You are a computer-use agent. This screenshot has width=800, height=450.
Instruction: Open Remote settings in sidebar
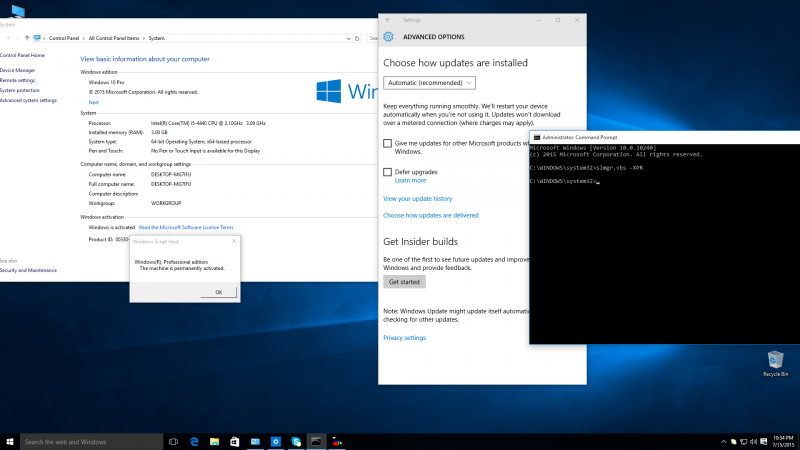click(x=17, y=81)
